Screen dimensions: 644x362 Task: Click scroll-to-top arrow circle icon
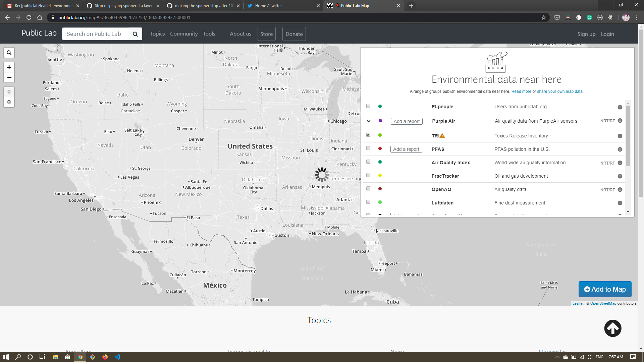[612, 328]
